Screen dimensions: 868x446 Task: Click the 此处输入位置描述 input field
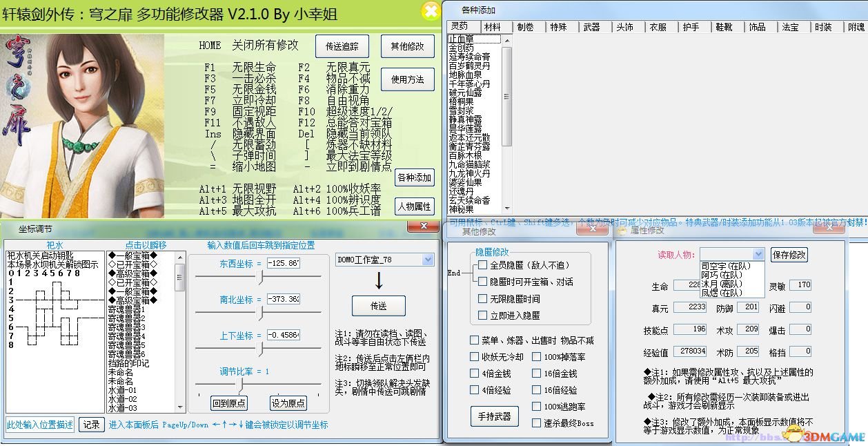pyautogui.click(x=40, y=425)
